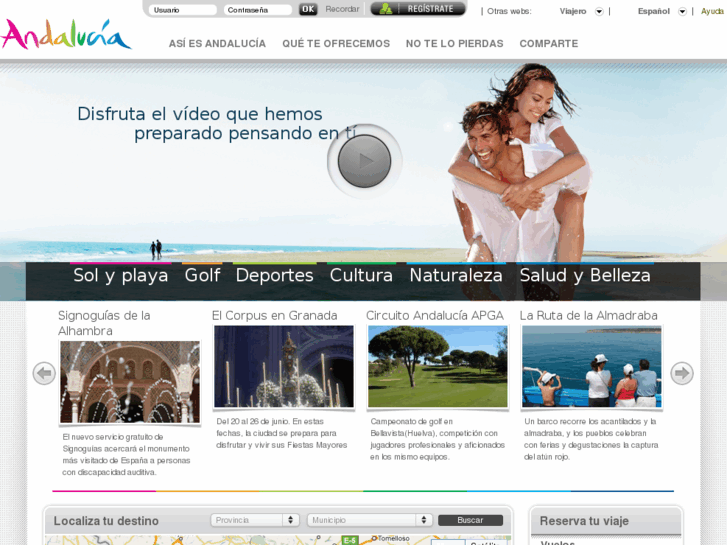Click the Del 20 al 26 de junio text
This screenshot has height=545, width=727.
[x=282, y=433]
